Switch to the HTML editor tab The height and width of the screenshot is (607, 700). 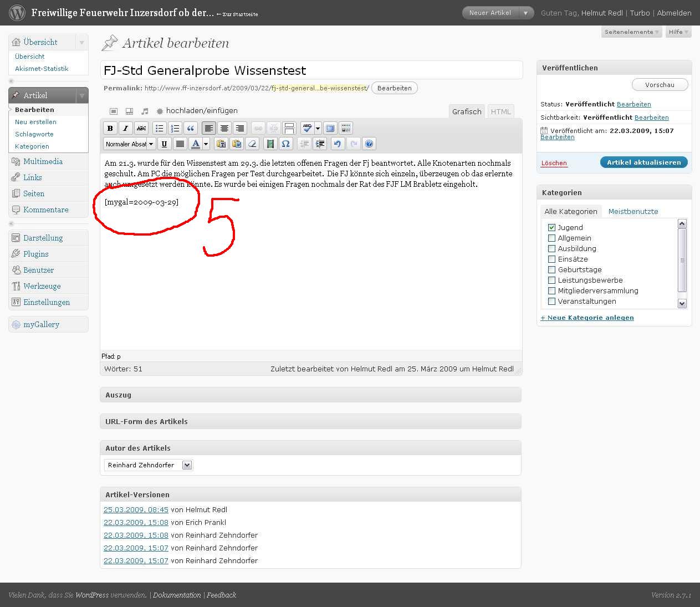point(501,111)
